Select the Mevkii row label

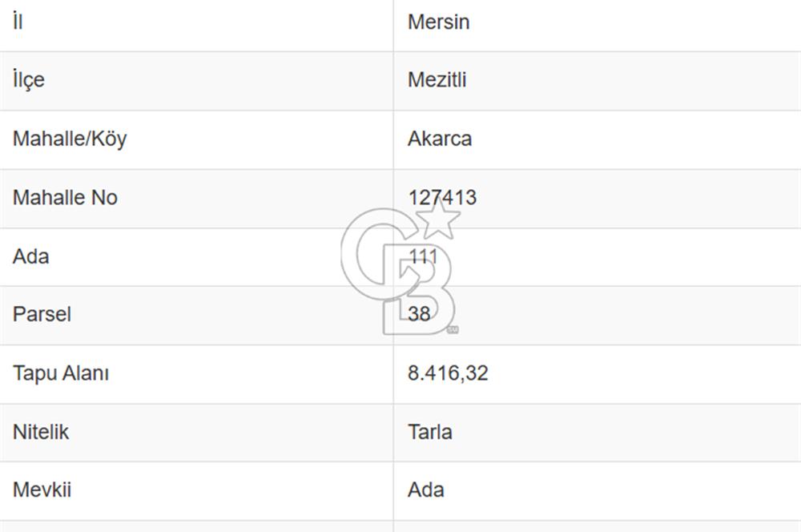pyautogui.click(x=42, y=490)
